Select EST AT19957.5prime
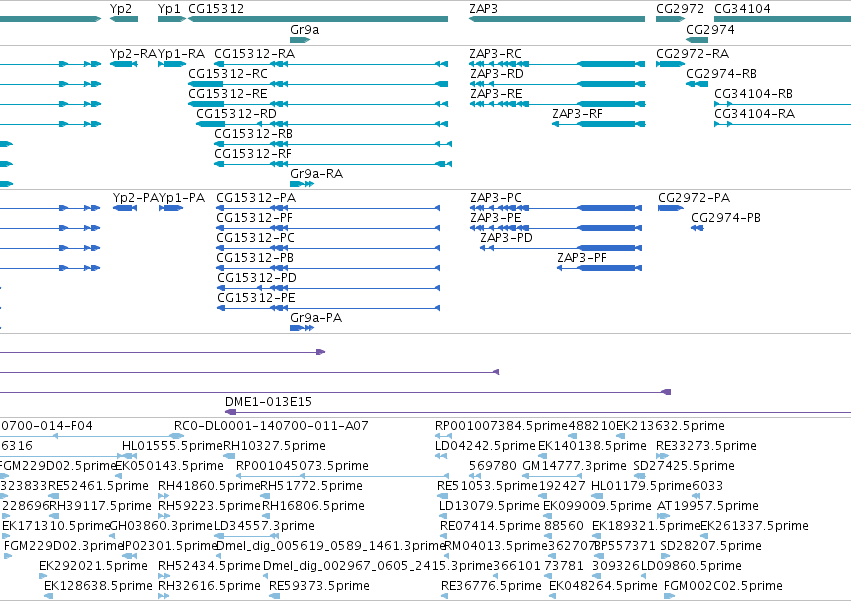Viewport: 851px width, 601px height. [708, 507]
